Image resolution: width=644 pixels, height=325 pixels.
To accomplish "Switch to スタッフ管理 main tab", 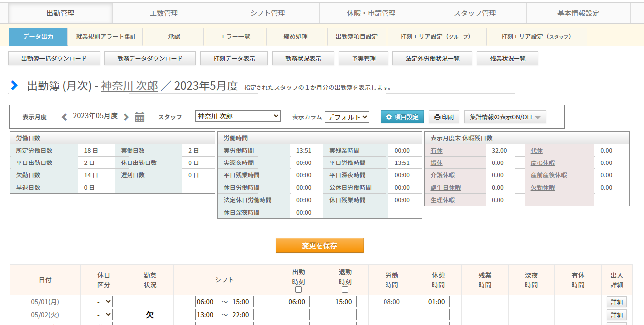I will [x=475, y=13].
